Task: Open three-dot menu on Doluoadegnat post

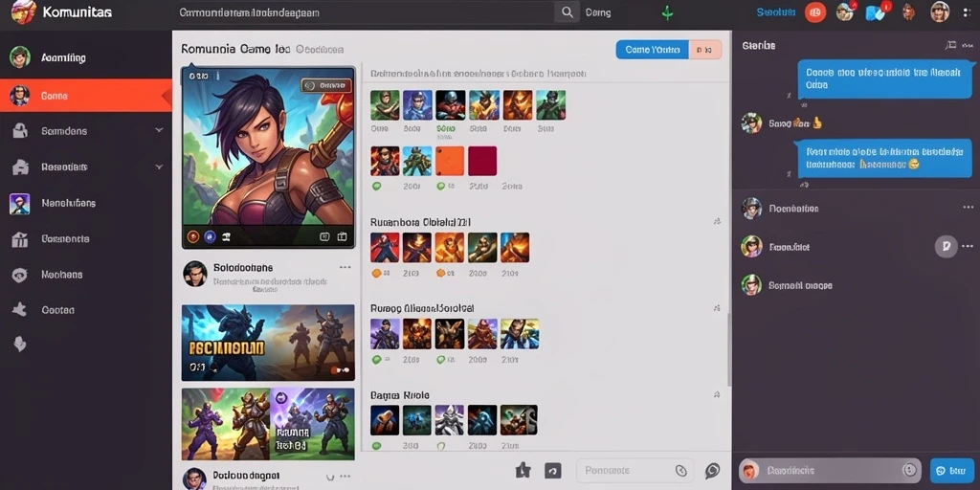Action: coord(345,477)
